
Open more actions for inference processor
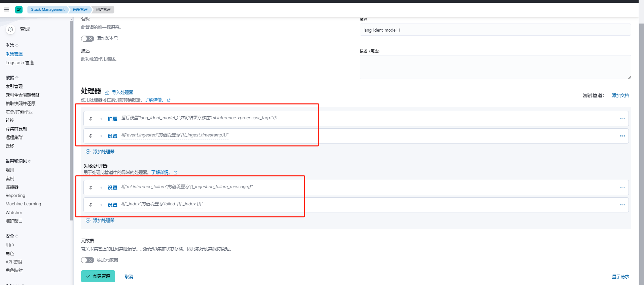[622, 119]
